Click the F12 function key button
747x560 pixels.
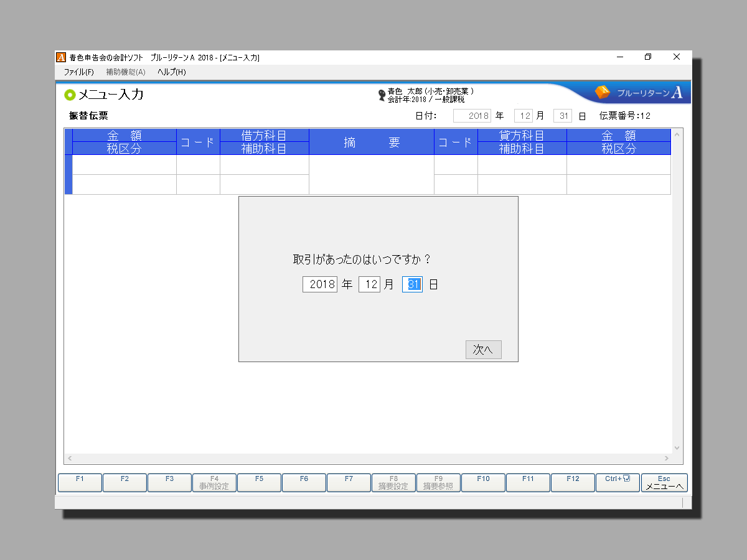(573, 483)
